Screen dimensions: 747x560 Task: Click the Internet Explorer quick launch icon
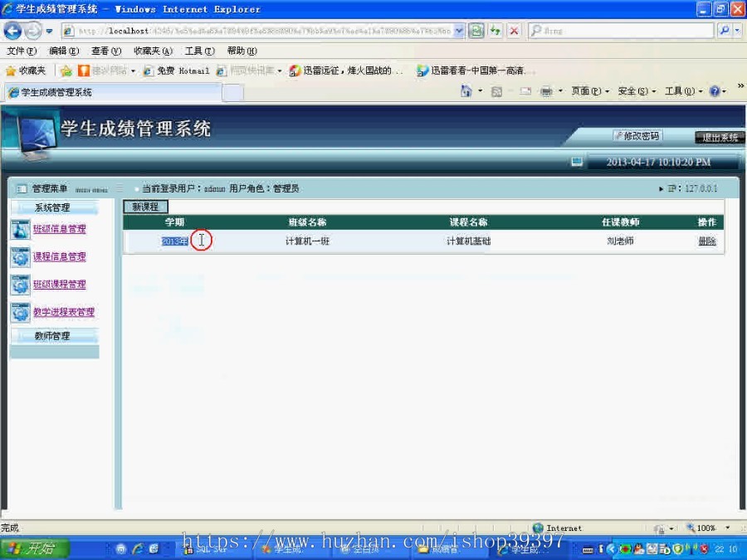[x=138, y=549]
